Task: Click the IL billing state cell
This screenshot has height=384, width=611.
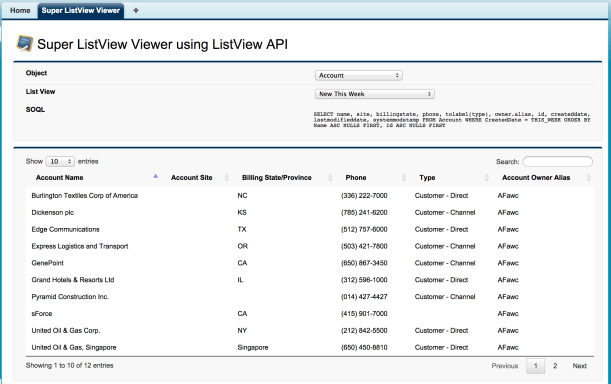Action: 240,280
